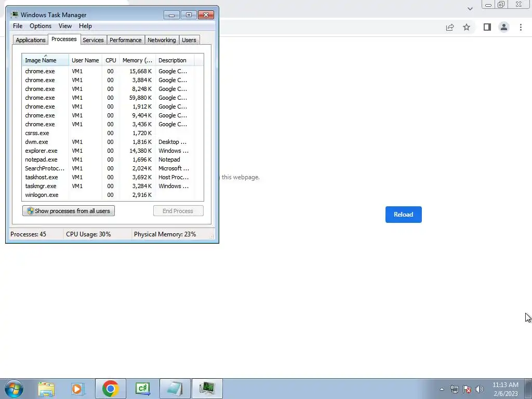This screenshot has width=532, height=399.
Task: Sort by User Name column header
Action: [86, 60]
